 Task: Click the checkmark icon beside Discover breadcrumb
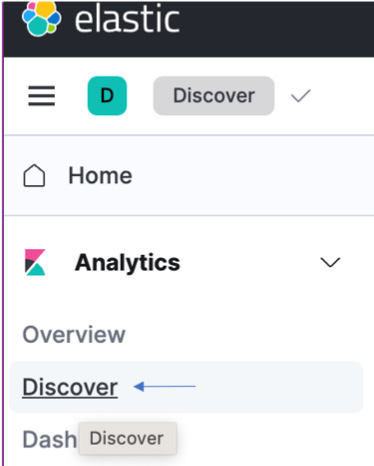pyautogui.click(x=301, y=96)
